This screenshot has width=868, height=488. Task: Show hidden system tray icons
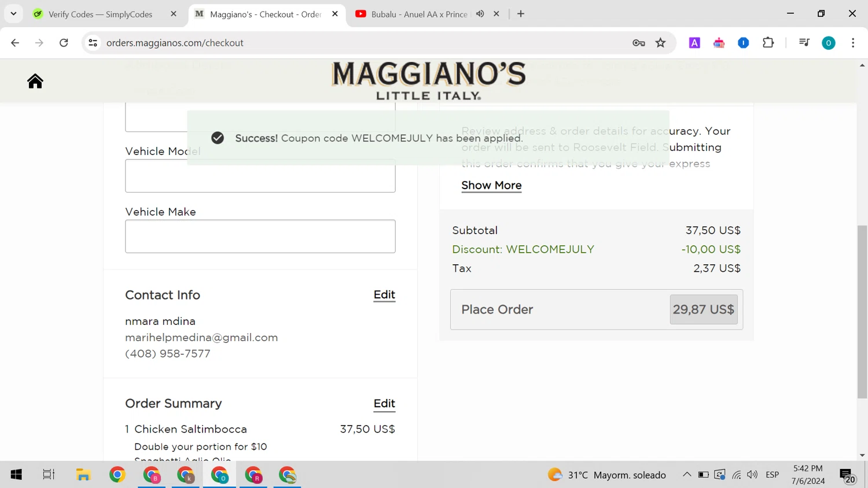pos(687,475)
